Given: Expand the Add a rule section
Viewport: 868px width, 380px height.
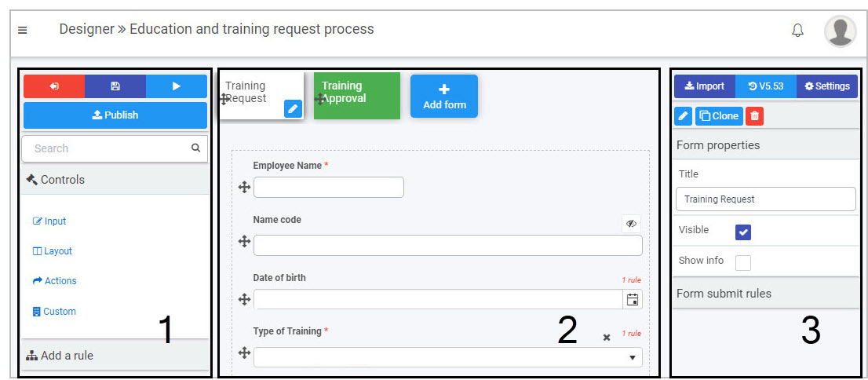Looking at the screenshot, I should [115, 355].
